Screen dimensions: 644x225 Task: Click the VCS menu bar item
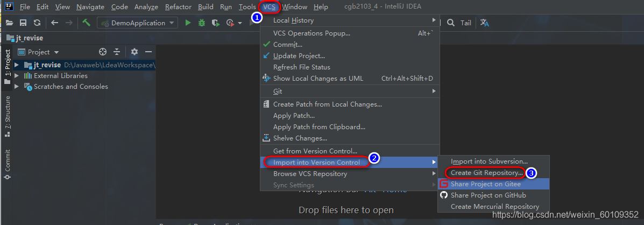tap(270, 6)
